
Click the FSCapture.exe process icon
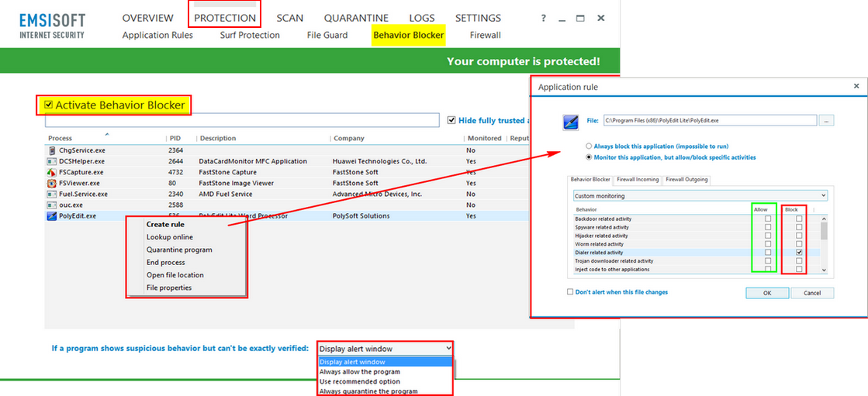click(x=51, y=172)
